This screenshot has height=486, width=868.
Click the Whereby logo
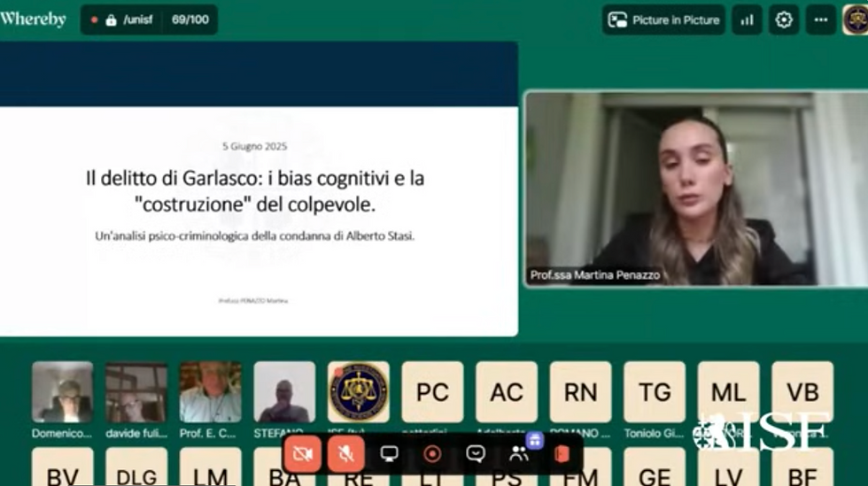pos(34,19)
